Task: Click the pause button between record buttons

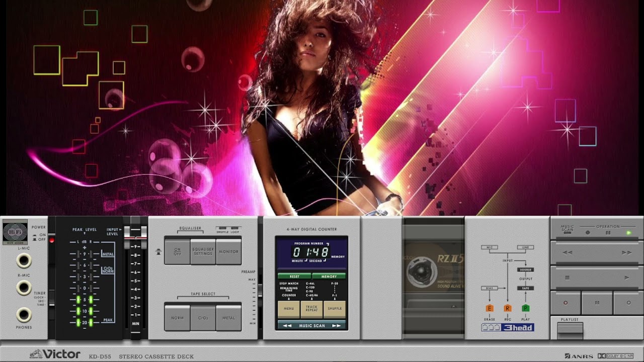Action: 597,303
